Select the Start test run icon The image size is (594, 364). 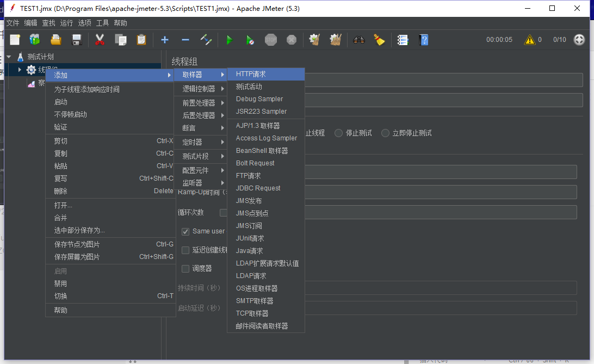coord(229,40)
